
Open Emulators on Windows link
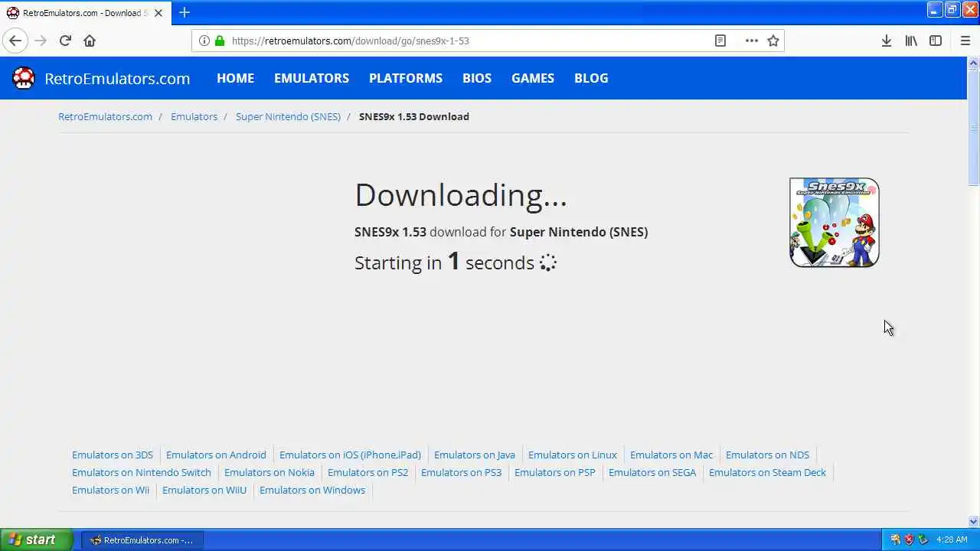[312, 490]
